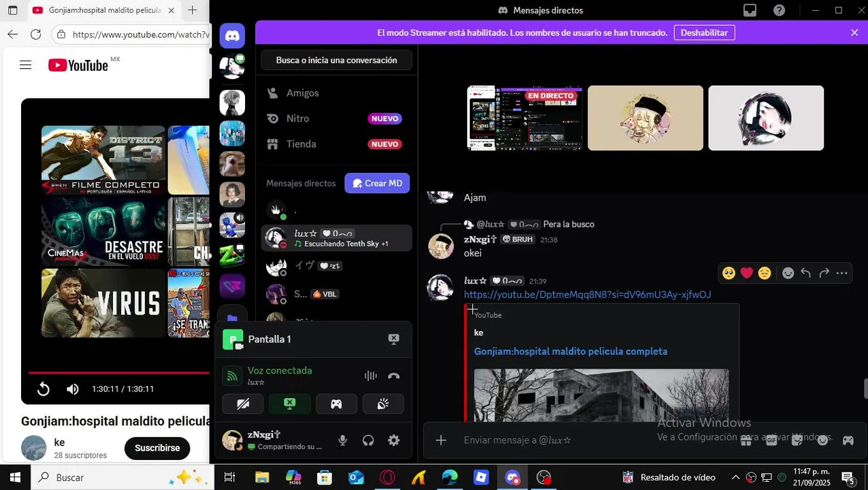This screenshot has height=490, width=868.
Task: Click Suscribirse on ke channel
Action: pyautogui.click(x=157, y=448)
